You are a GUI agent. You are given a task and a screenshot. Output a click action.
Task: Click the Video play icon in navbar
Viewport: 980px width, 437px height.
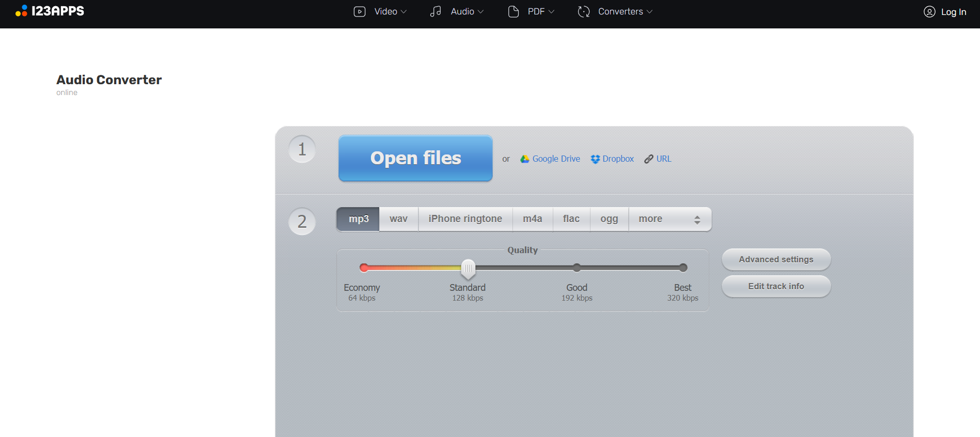click(360, 11)
